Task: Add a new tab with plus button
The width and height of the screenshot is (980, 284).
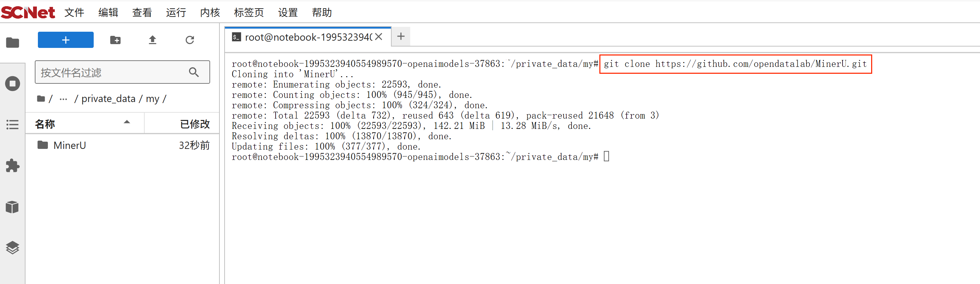Action: [401, 37]
